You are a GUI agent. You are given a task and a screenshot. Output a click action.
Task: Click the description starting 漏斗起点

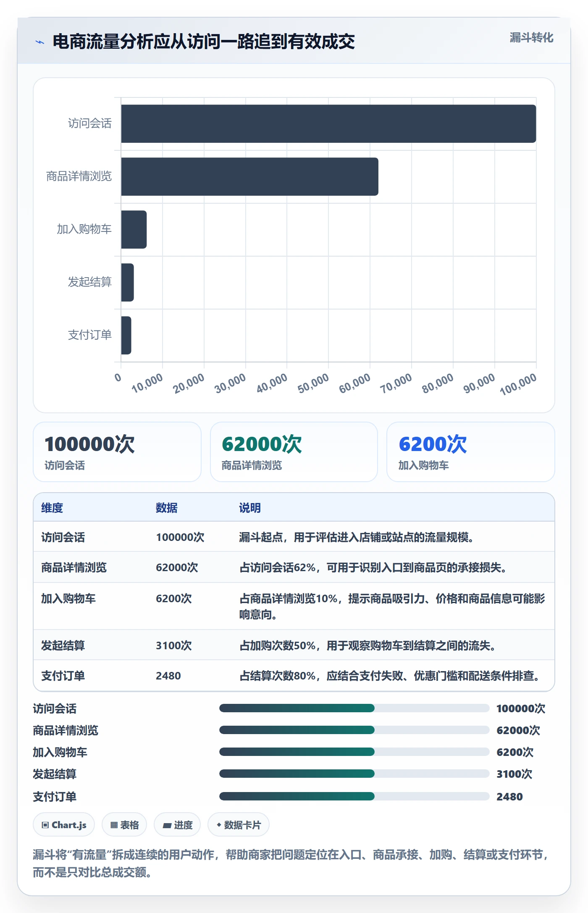[357, 537]
